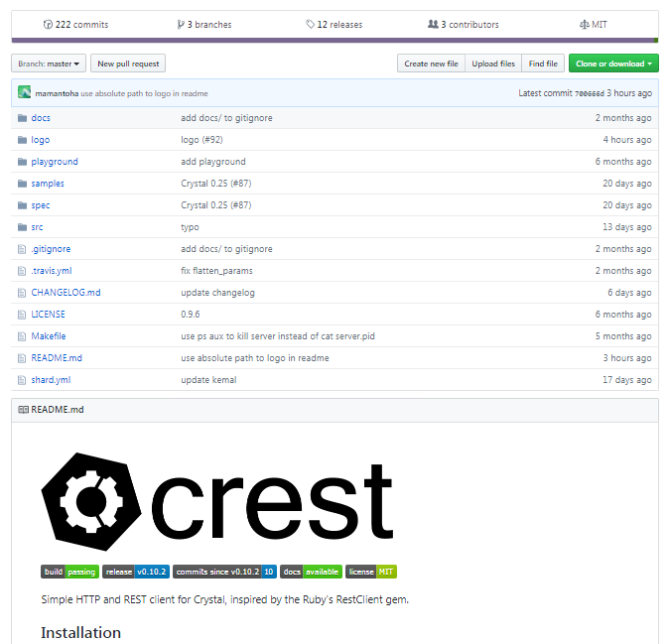Open the 'update kemal' commit message

pyautogui.click(x=208, y=380)
